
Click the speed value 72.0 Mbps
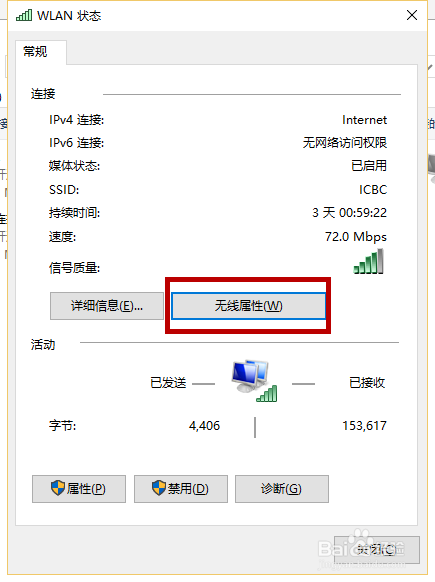[356, 237]
